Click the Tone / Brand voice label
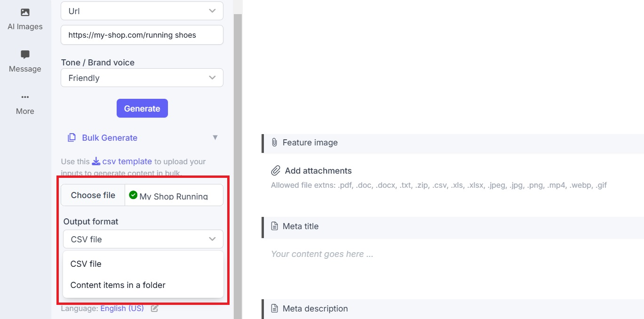 coord(97,63)
